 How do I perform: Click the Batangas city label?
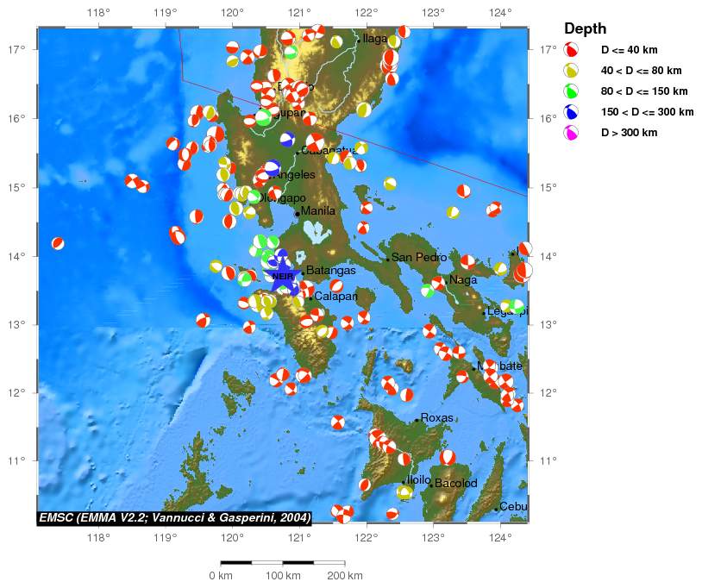click(x=330, y=271)
